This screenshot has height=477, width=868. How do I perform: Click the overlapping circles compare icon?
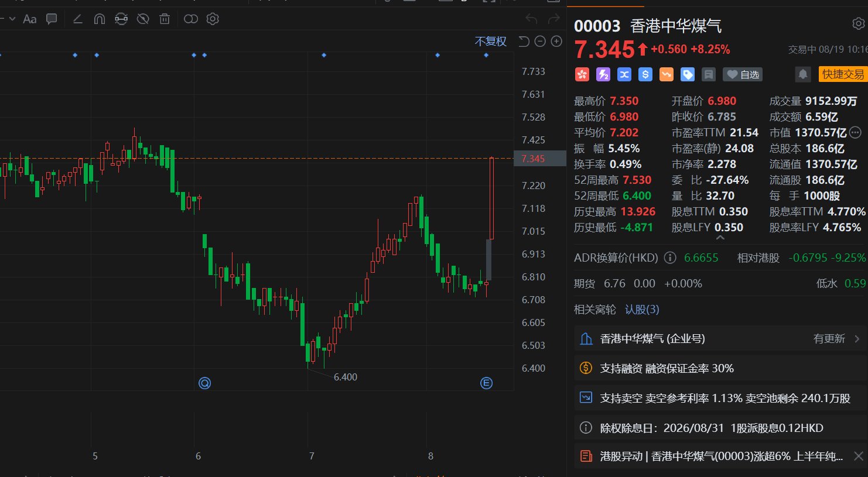[191, 19]
